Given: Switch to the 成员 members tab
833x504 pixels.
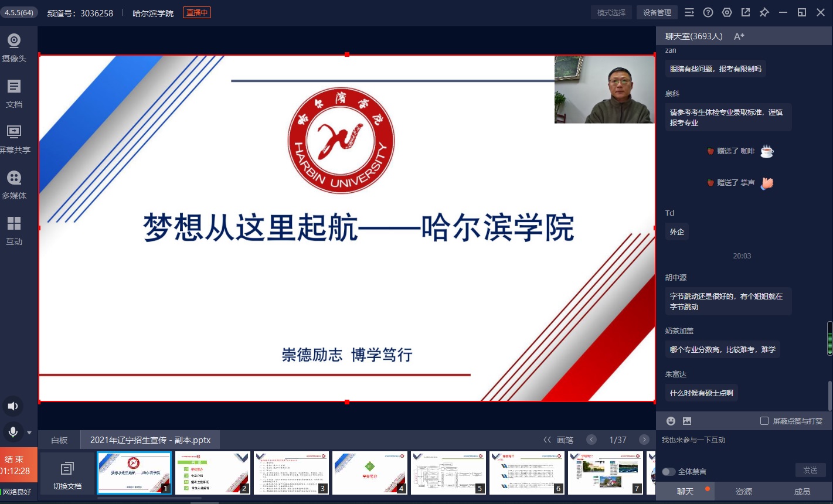Looking at the screenshot, I should click(802, 492).
